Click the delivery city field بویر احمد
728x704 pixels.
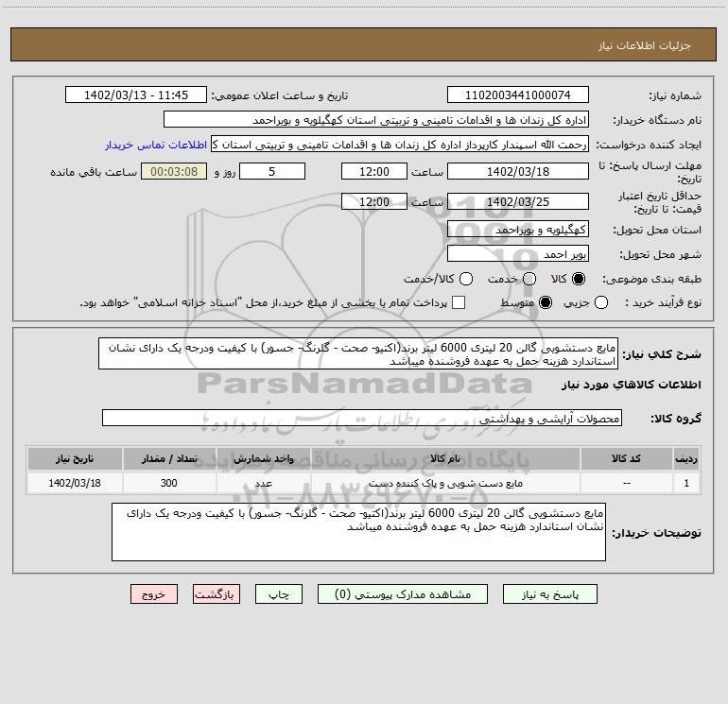518,254
